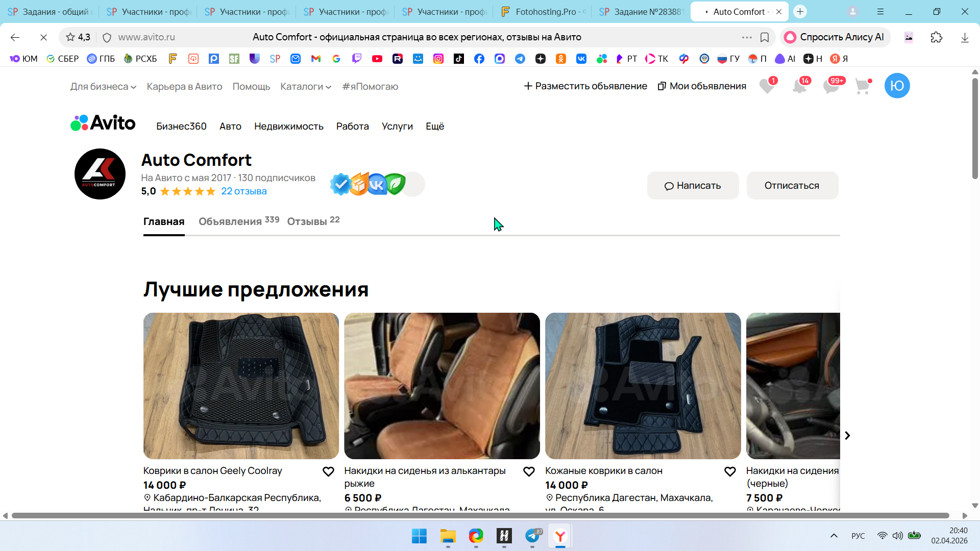Image resolution: width=980 pixels, height=551 pixels.
Task: Expand the Каталоги dropdown
Action: 305,87
